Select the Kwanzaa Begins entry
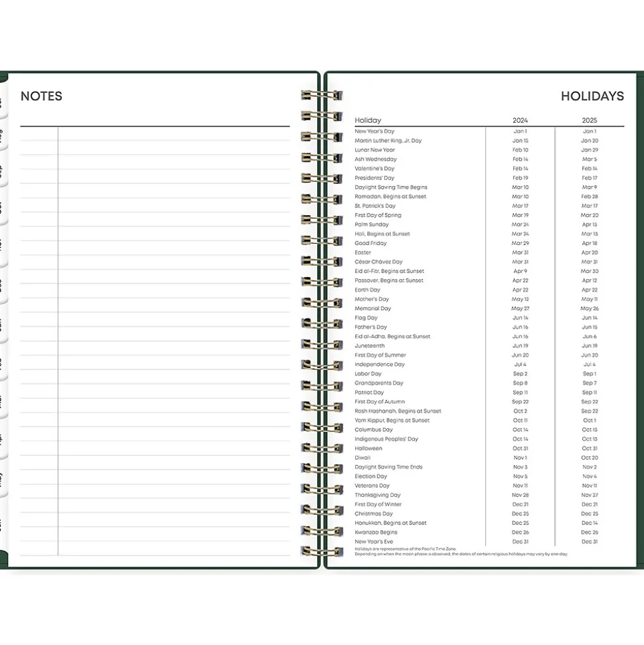Viewport: 644px width, 645px height. pyautogui.click(x=376, y=532)
